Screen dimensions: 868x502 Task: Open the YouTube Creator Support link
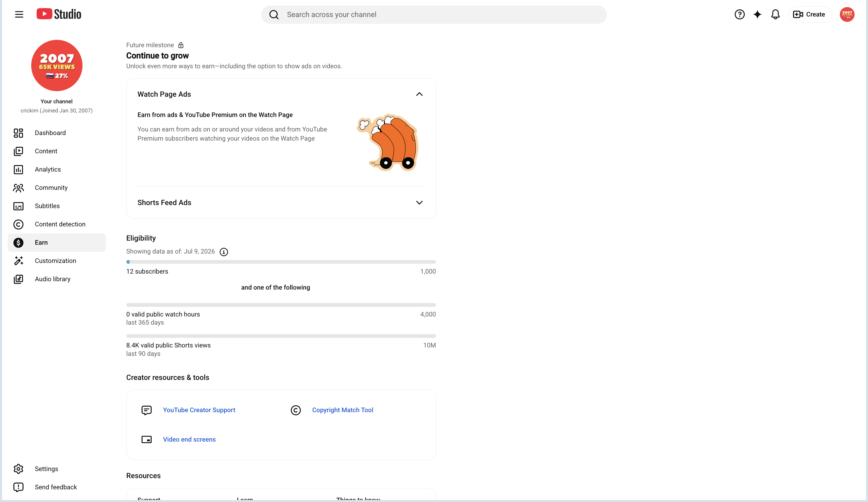coord(199,410)
